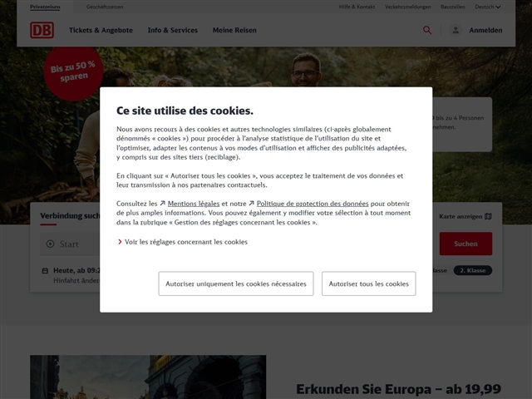This screenshot has width=532, height=399.
Task: Click the Start location marker icon
Action: click(50, 244)
